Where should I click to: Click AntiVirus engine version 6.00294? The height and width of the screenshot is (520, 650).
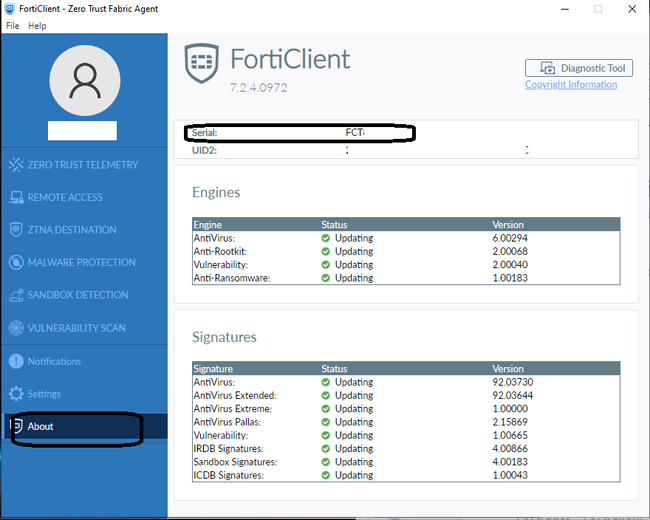point(510,238)
